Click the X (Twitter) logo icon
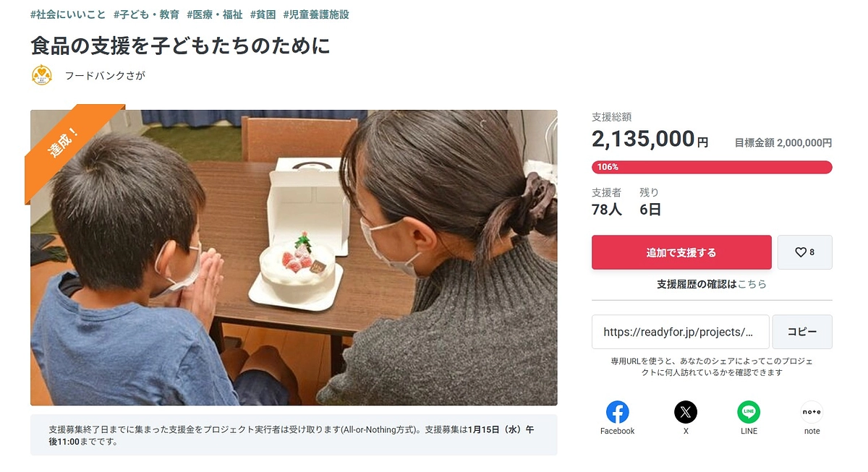Image resolution: width=868 pixels, height=472 pixels. pos(686,412)
